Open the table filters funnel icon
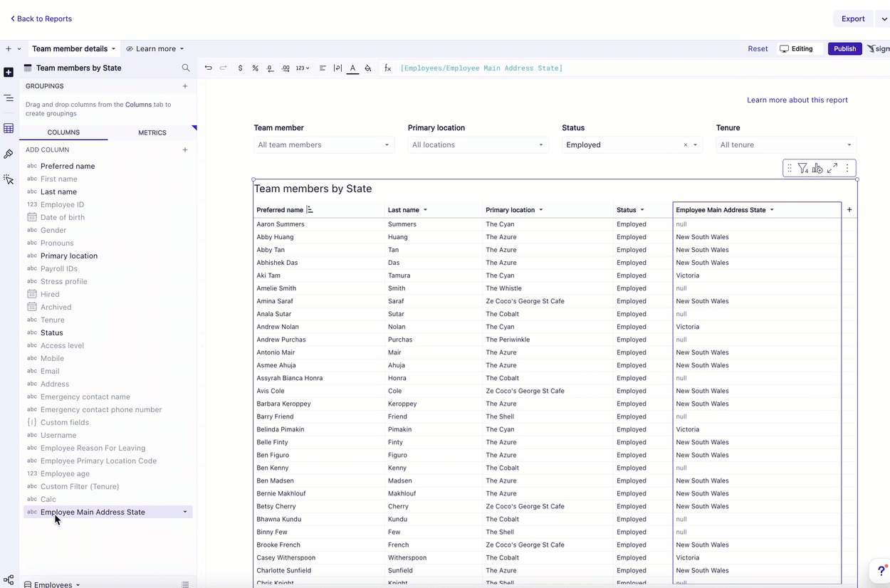The height and width of the screenshot is (588, 890). (x=803, y=169)
